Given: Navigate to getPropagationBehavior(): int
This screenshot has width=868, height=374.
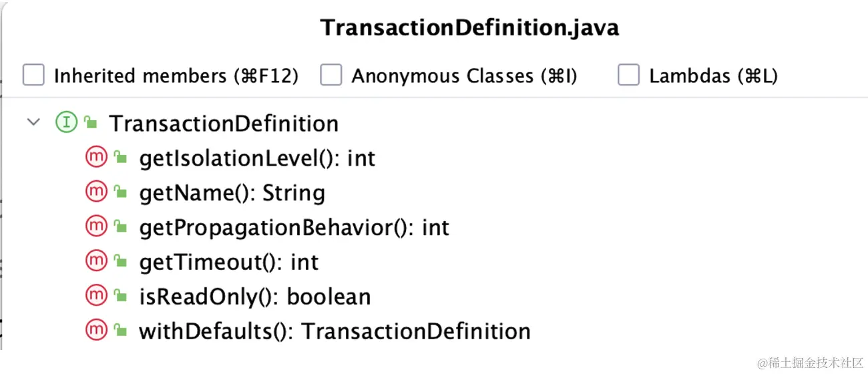Looking at the screenshot, I should point(294,228).
